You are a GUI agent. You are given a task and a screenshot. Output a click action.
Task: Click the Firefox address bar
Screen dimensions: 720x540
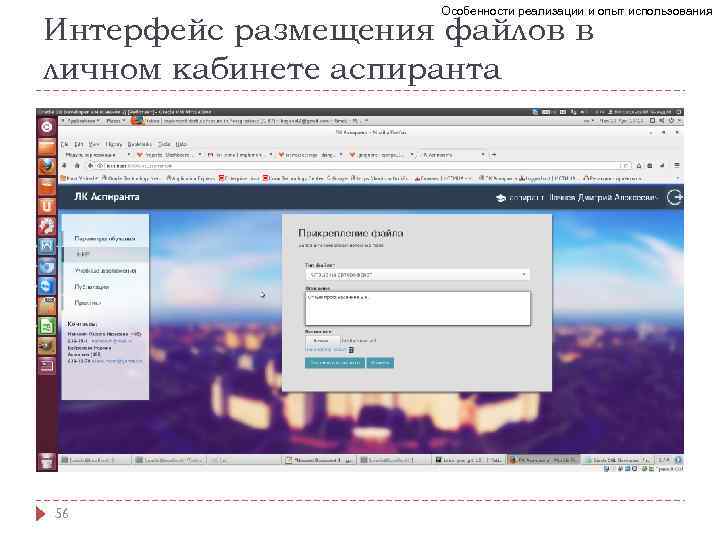tap(358, 165)
